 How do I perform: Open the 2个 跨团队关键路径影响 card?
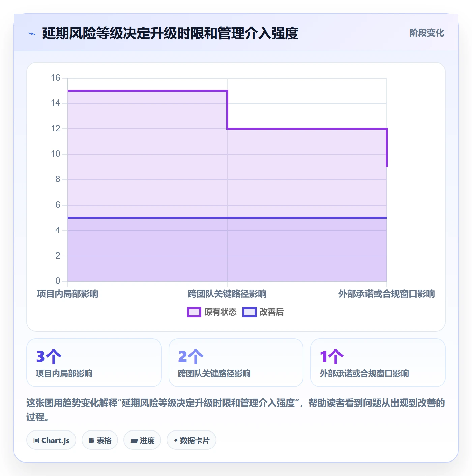tap(236, 363)
